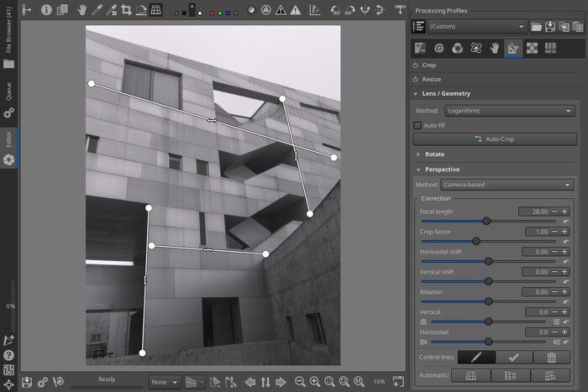Apply control lines with the checkmark button
The height and width of the screenshot is (392, 588).
[x=513, y=357]
